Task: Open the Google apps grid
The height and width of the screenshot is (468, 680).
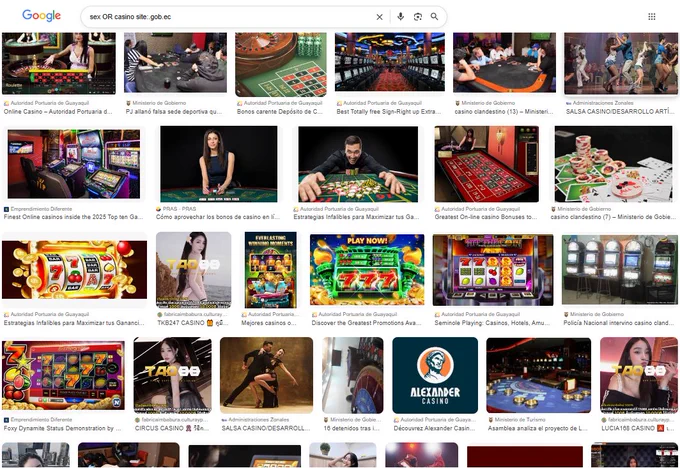Action: coord(651,16)
